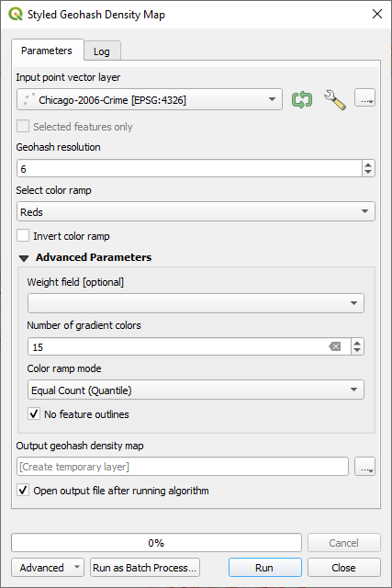Click the Close button

[x=344, y=568]
